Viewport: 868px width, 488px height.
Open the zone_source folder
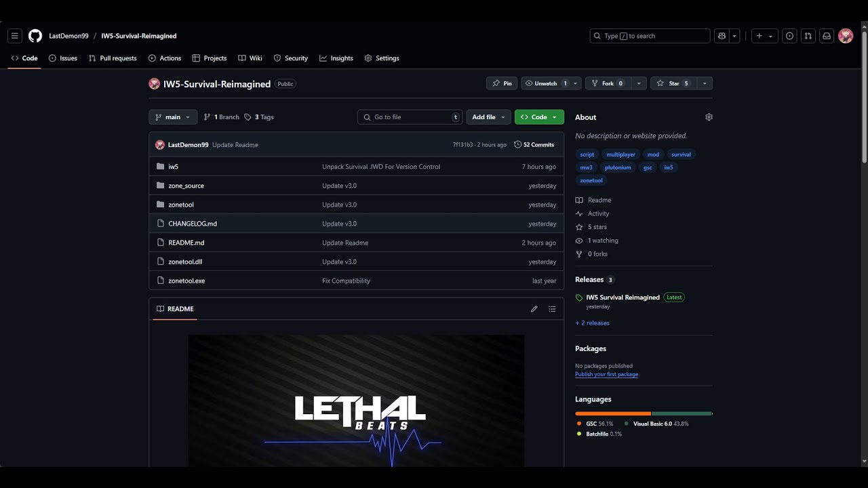click(186, 186)
